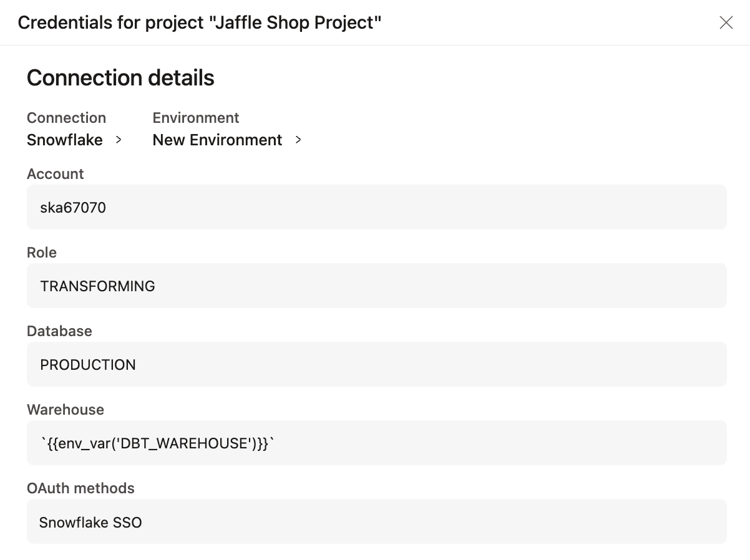Viewport: 750px width, 560px height.
Task: Open the Snowflake connection link
Action: tap(65, 140)
